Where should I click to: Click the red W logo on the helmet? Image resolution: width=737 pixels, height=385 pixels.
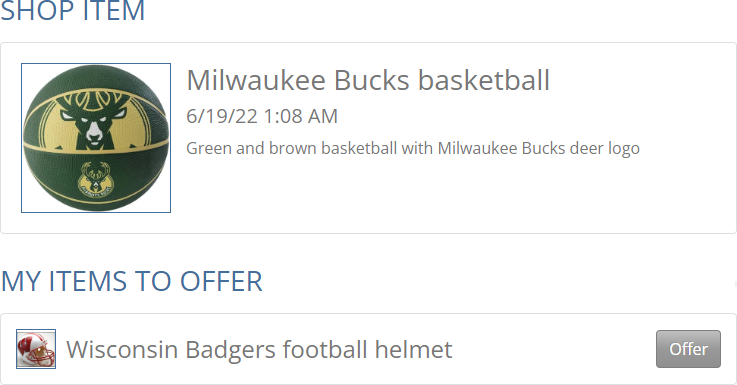tap(27, 345)
